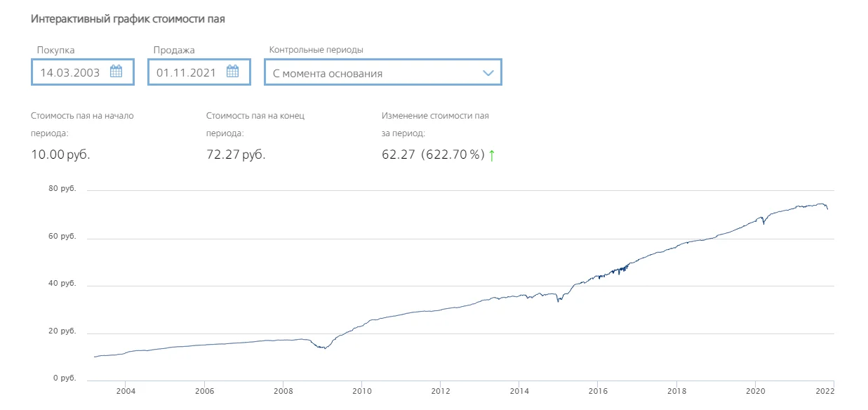The image size is (868, 410).
Task: Click the 40 руб. label on the price axis
Action: click(x=64, y=284)
